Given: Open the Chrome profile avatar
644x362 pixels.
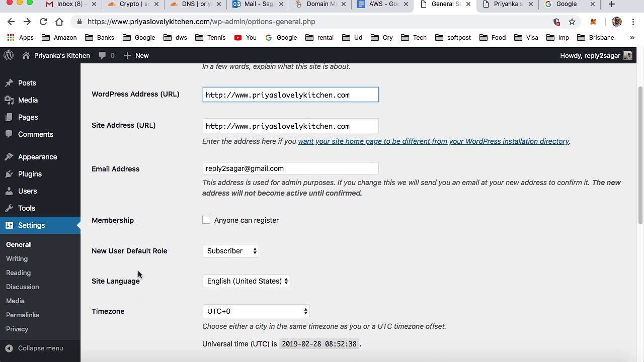Looking at the screenshot, I should (617, 22).
